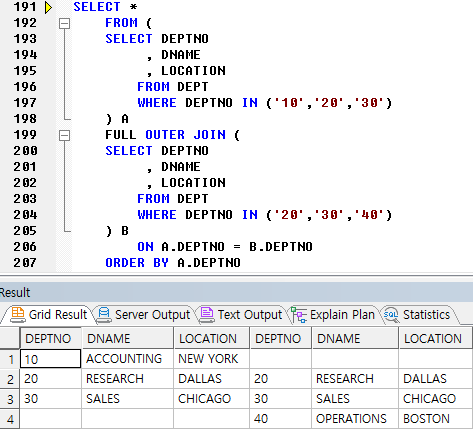This screenshot has width=473, height=430.
Task: Click the second LOCATION column header
Action: coord(435,338)
